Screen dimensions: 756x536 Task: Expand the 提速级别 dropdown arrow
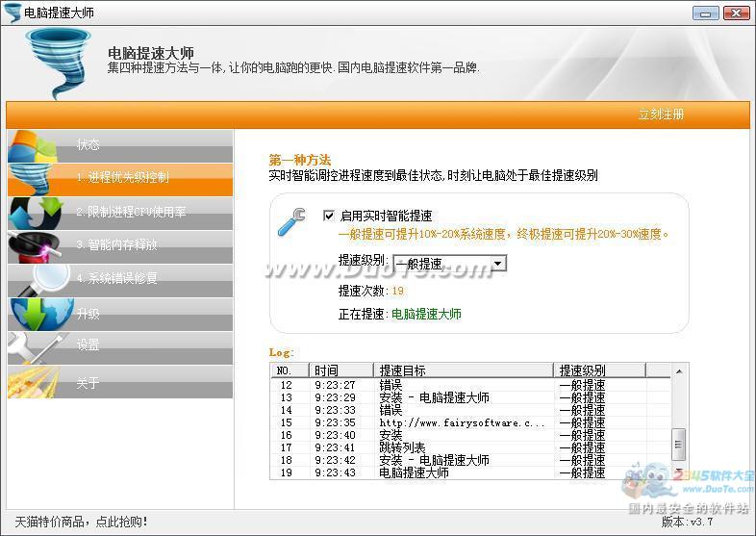[498, 264]
